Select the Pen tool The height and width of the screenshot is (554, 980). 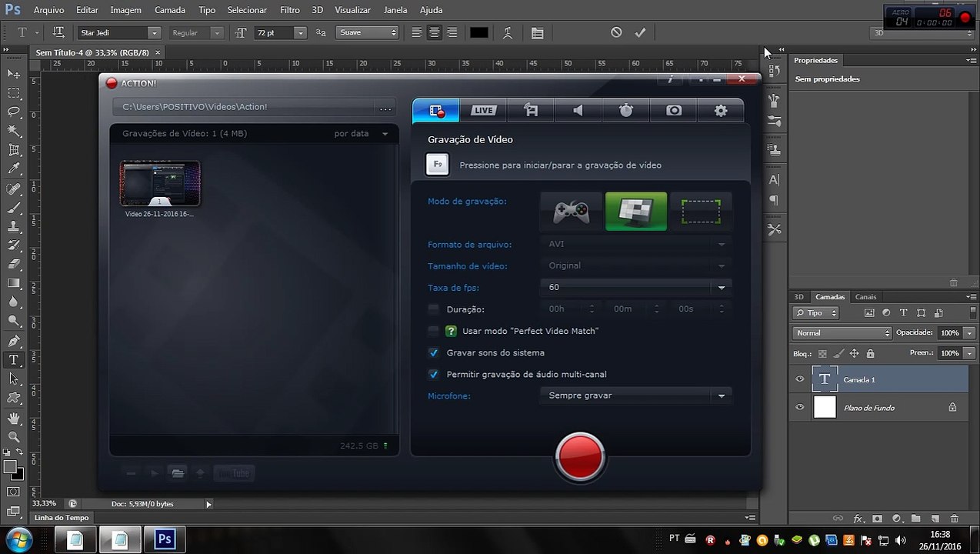pos(14,341)
